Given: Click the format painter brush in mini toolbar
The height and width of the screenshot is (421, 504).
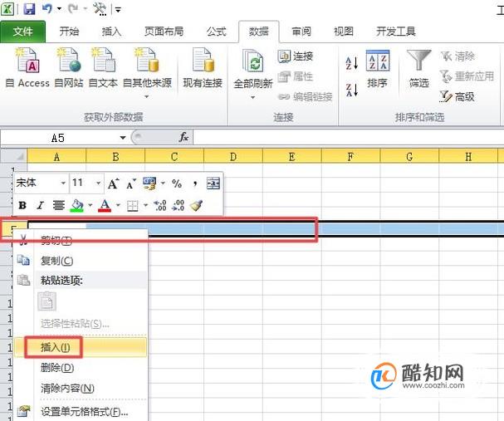Looking at the screenshot, I should point(196,205).
